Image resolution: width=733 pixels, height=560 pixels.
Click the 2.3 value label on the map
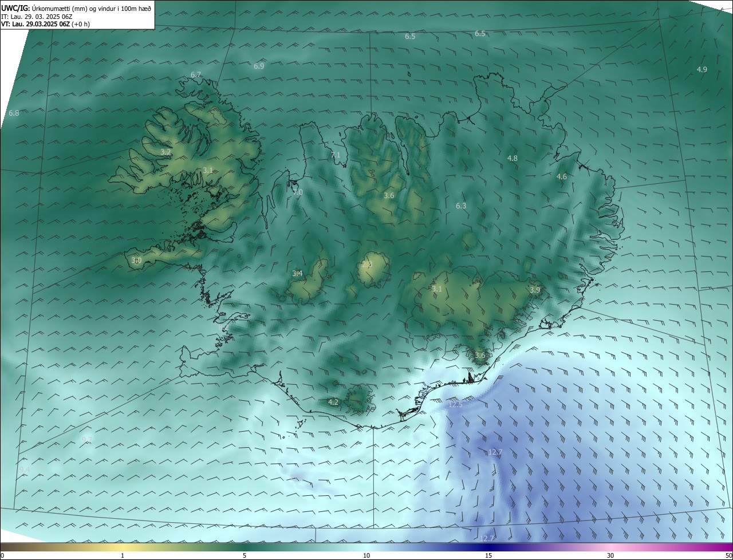pyautogui.click(x=366, y=265)
